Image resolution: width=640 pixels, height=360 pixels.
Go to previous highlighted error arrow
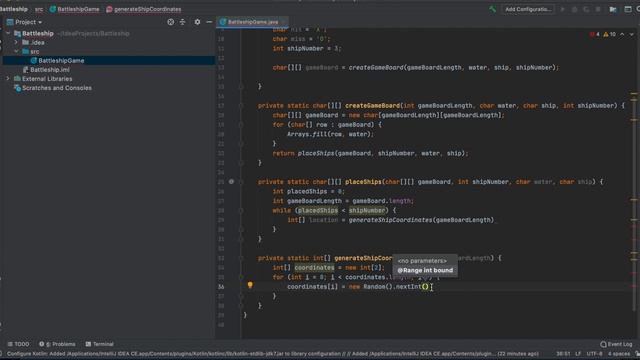point(622,34)
